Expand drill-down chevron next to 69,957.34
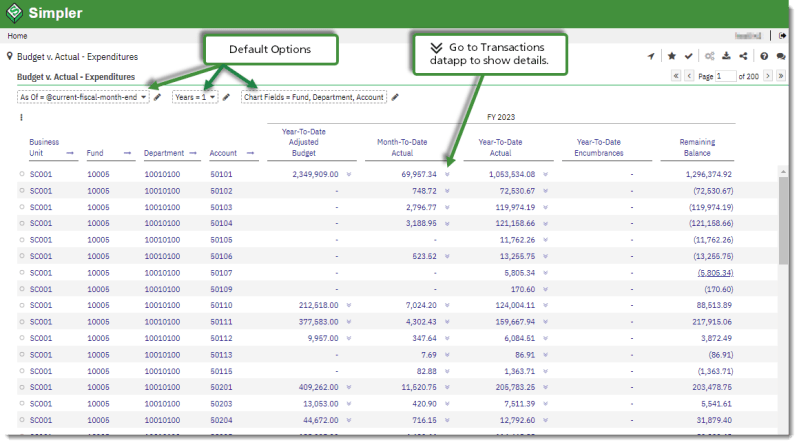799x445 pixels. pyautogui.click(x=447, y=174)
